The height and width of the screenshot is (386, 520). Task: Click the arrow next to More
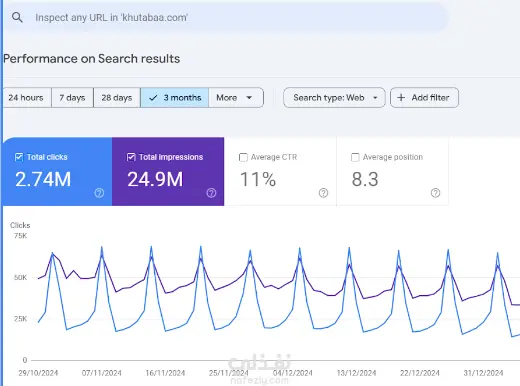coord(249,98)
